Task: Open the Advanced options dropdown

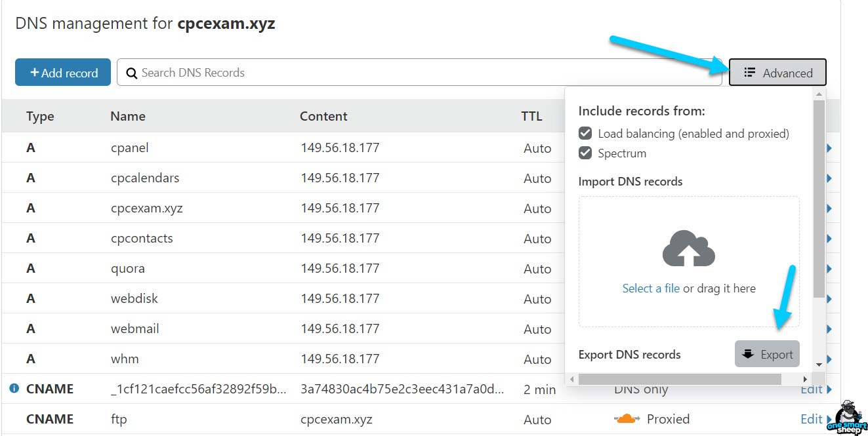Action: tap(777, 73)
